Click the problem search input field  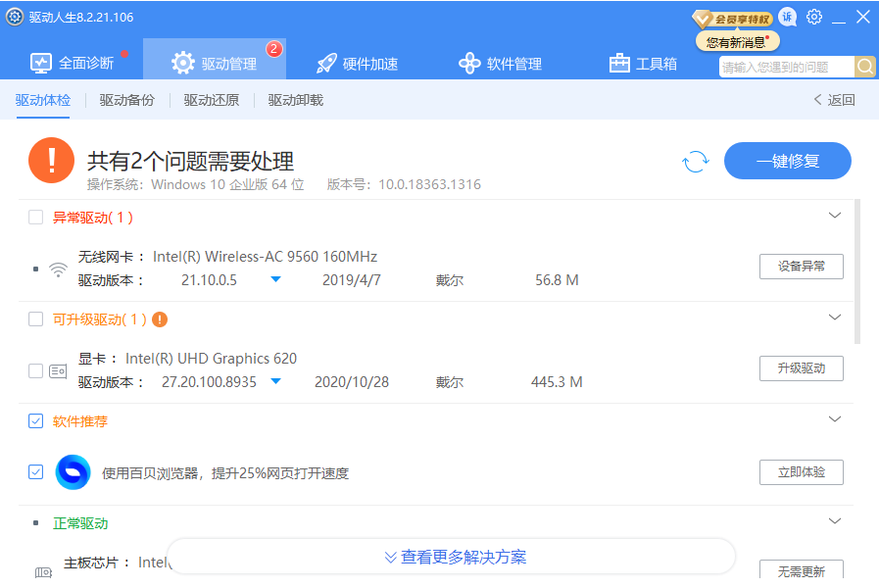pos(787,67)
